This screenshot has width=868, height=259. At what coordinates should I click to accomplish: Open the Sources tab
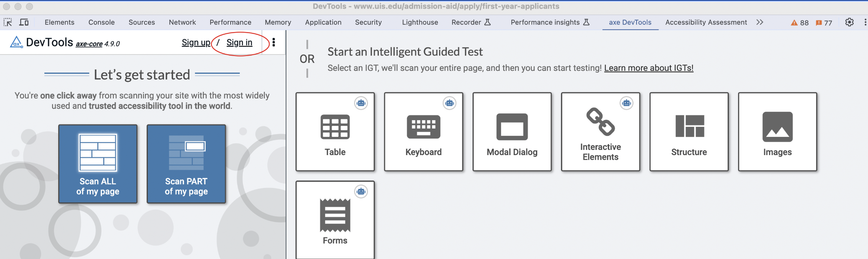click(142, 23)
